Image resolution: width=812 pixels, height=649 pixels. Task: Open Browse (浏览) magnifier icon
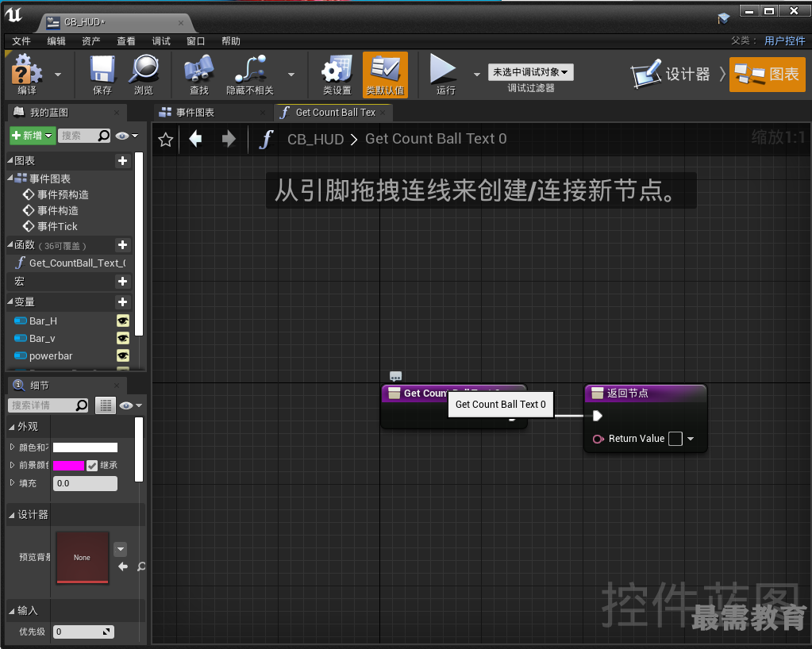[144, 74]
